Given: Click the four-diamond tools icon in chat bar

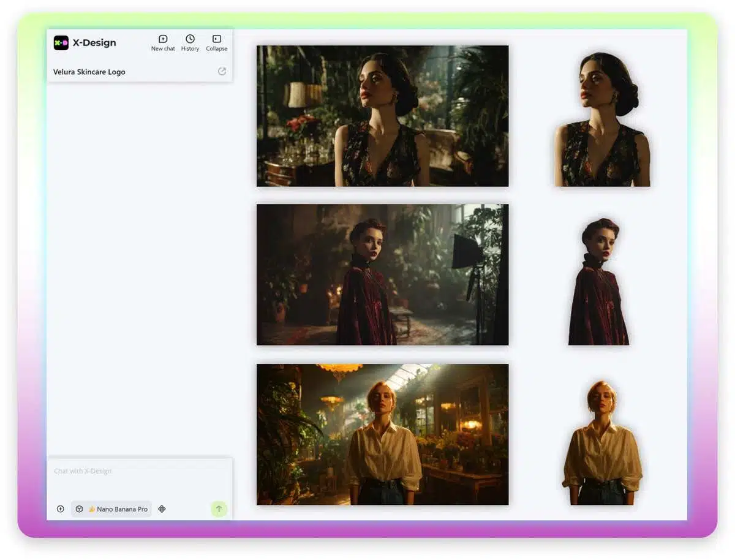Looking at the screenshot, I should (162, 509).
